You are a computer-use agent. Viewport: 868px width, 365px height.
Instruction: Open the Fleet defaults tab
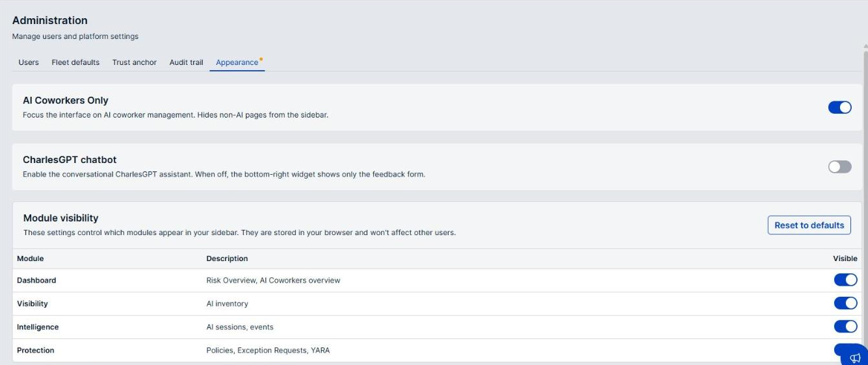pos(75,62)
